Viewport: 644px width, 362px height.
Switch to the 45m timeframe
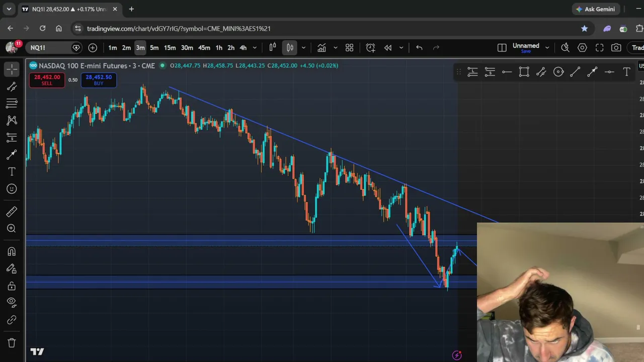[204, 48]
